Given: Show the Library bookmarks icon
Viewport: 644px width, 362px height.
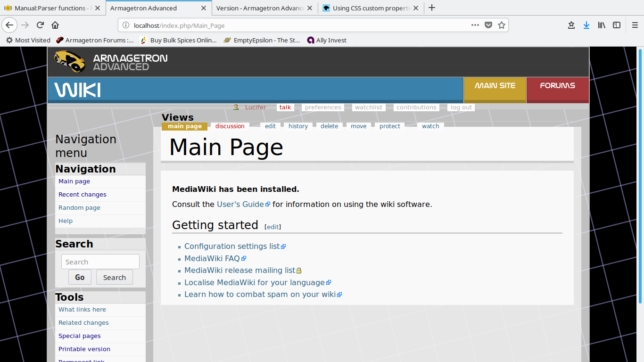Looking at the screenshot, I should (602, 25).
